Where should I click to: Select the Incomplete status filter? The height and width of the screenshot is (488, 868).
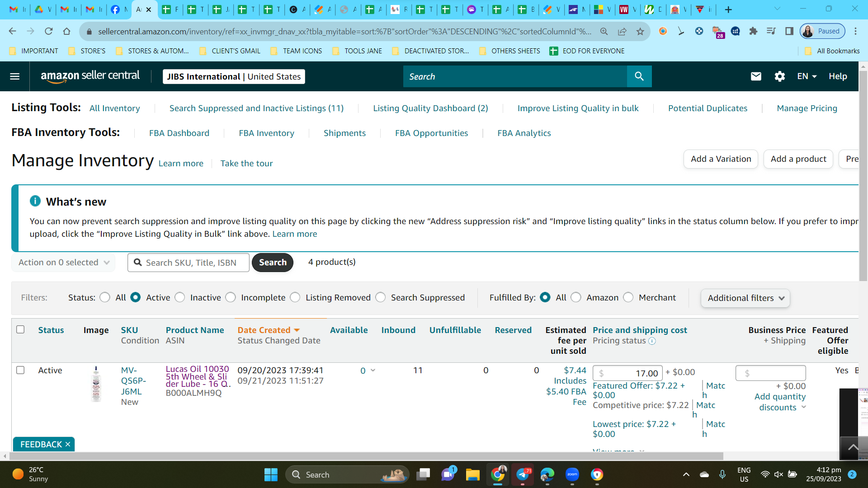[x=231, y=297]
